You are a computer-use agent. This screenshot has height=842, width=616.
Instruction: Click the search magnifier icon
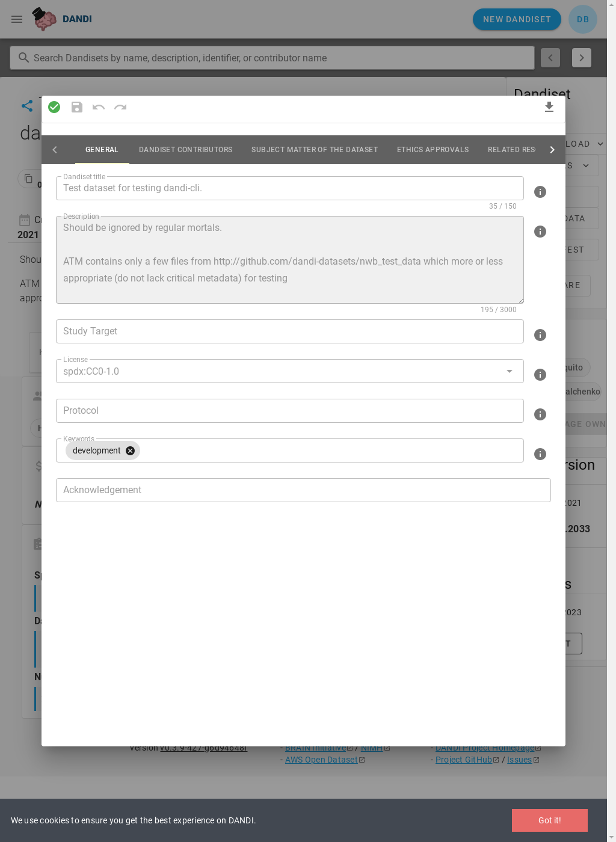pos(23,58)
